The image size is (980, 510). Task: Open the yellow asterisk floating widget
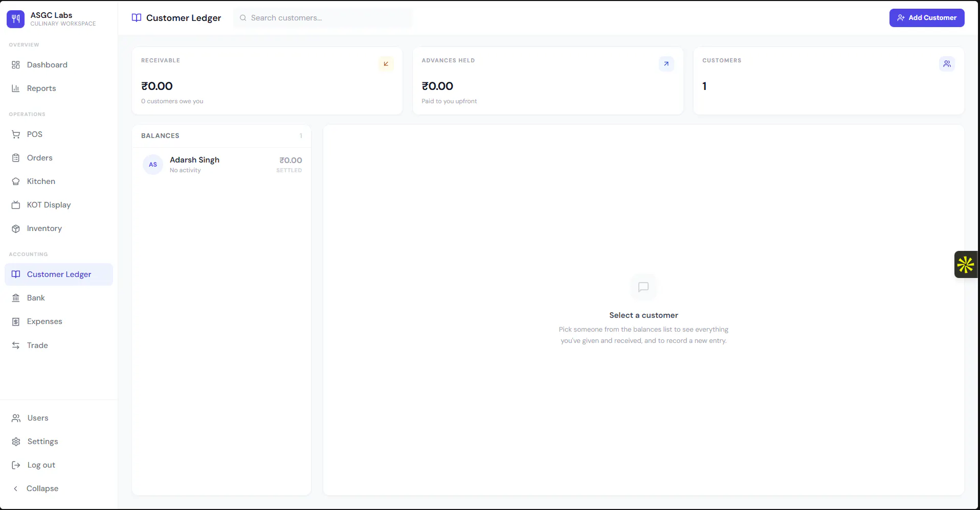[x=966, y=265]
